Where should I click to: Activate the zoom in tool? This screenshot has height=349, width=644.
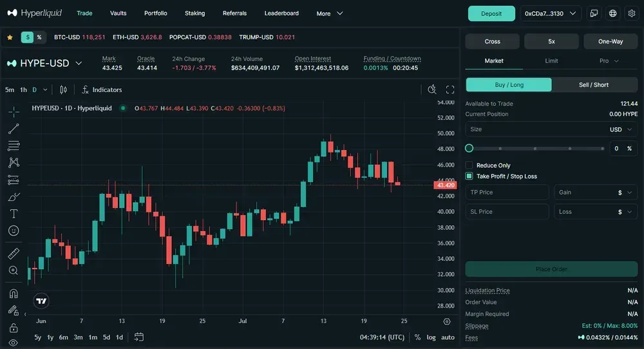tap(14, 270)
